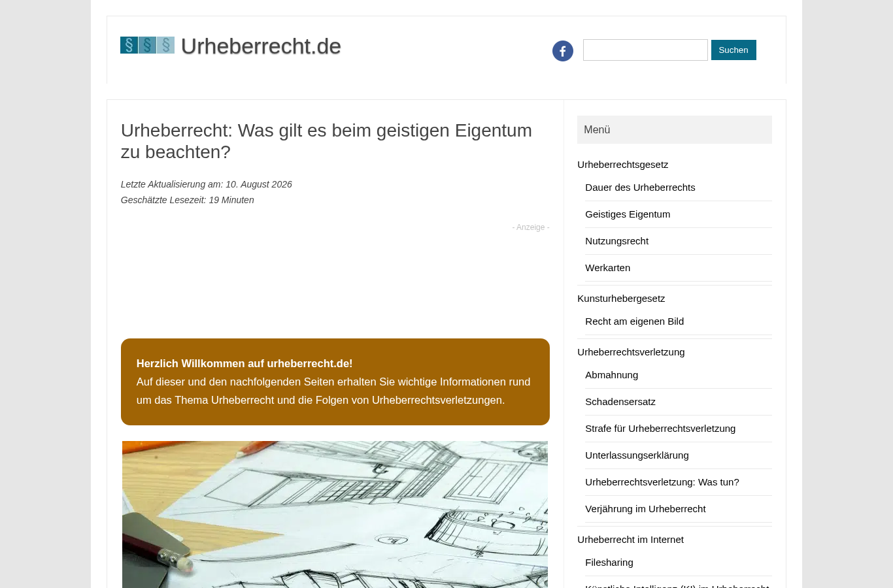The image size is (893, 588).
Task: Click the Urheberrecht.de site title
Action: tap(261, 46)
